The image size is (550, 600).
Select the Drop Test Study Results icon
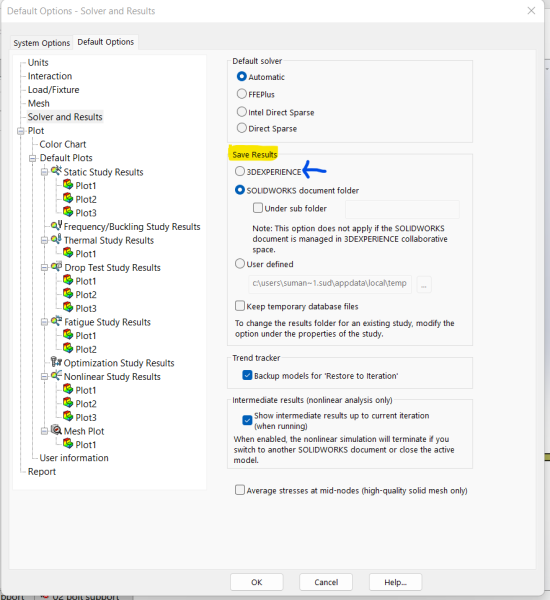pos(56,266)
